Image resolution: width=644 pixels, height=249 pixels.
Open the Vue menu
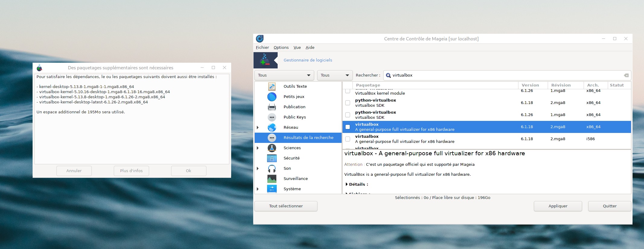[297, 48]
